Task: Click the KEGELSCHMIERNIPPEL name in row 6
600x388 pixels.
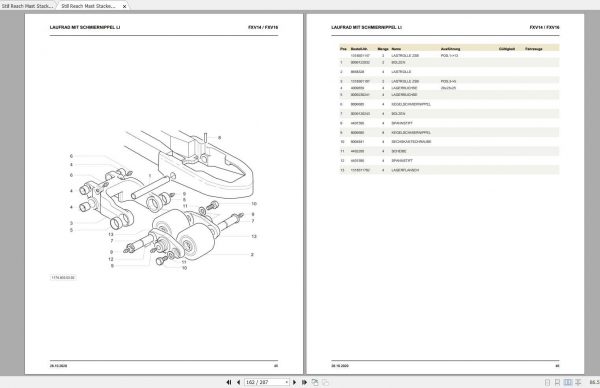Action: pyautogui.click(x=411, y=104)
